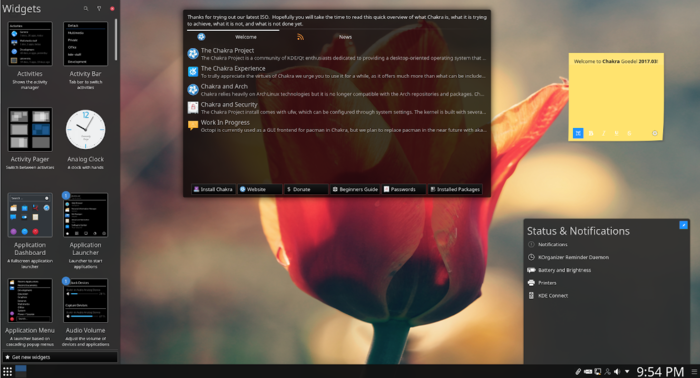Screen dimensions: 700x378
Task: Open the application launcher grid icon
Action: [7, 371]
